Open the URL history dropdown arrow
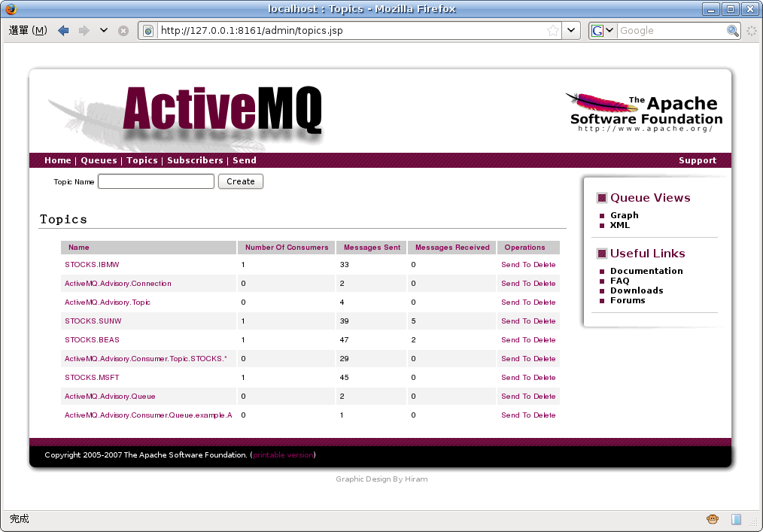 pyautogui.click(x=571, y=30)
